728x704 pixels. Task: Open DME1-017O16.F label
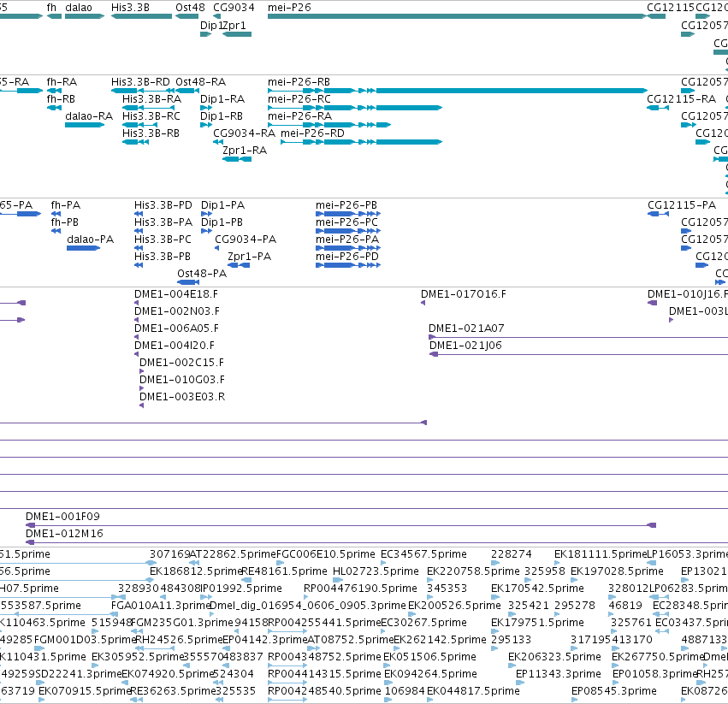pyautogui.click(x=464, y=294)
